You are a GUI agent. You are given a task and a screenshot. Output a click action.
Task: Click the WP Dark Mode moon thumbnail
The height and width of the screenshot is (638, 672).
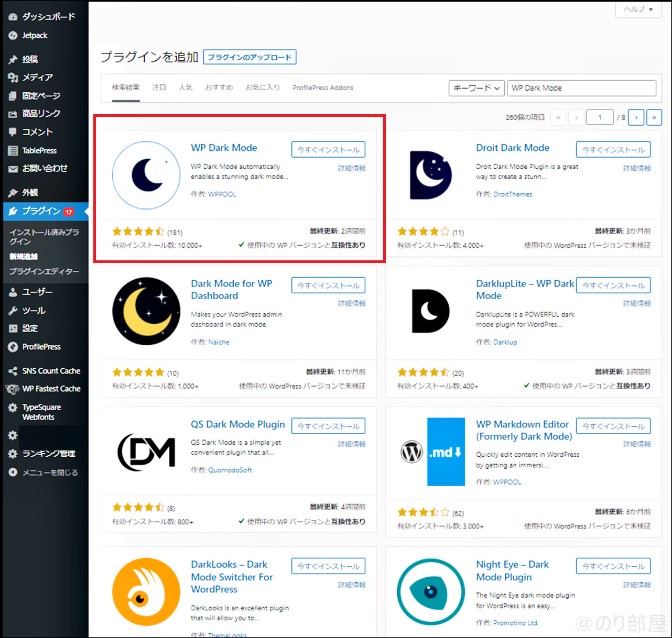point(146,175)
